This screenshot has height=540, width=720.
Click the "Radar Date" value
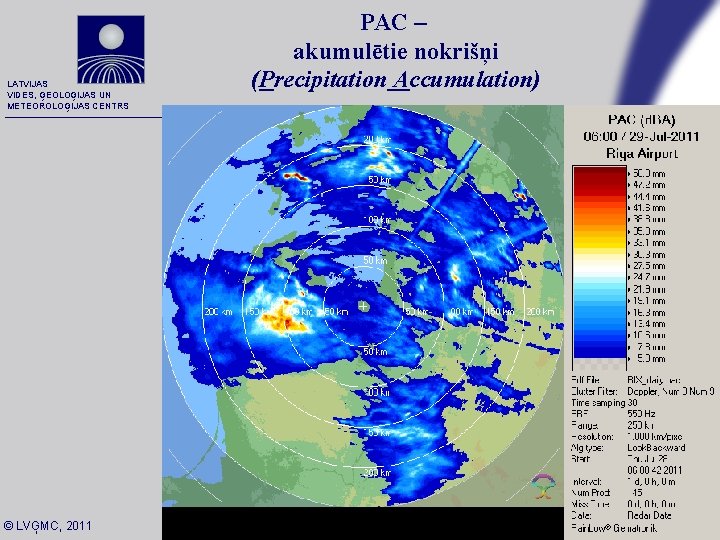click(x=649, y=515)
